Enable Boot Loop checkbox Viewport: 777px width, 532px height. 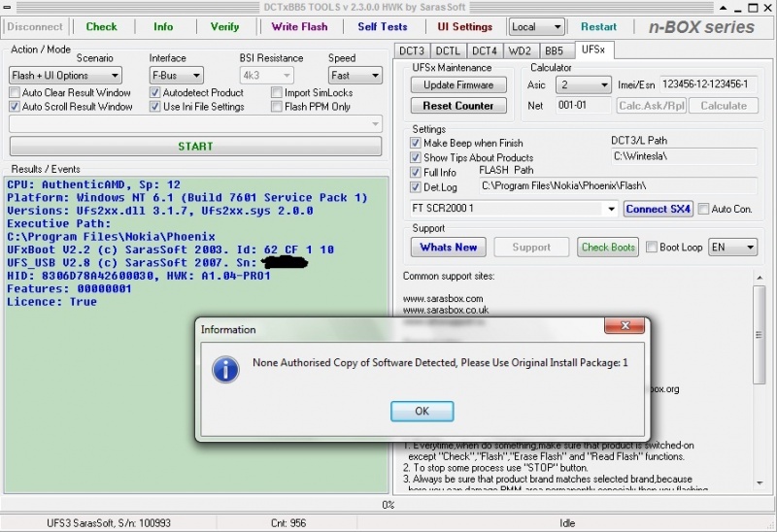click(652, 247)
